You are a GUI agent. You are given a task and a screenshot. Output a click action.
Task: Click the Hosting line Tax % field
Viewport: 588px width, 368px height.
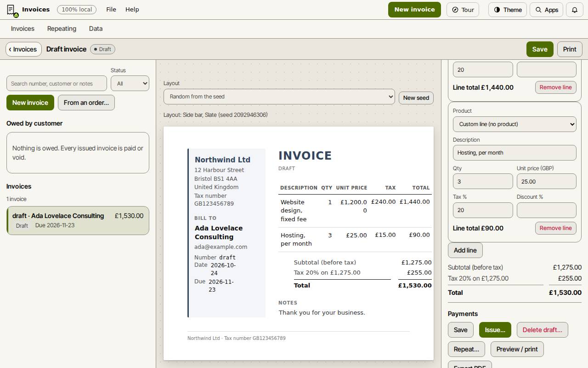pyautogui.click(x=483, y=210)
